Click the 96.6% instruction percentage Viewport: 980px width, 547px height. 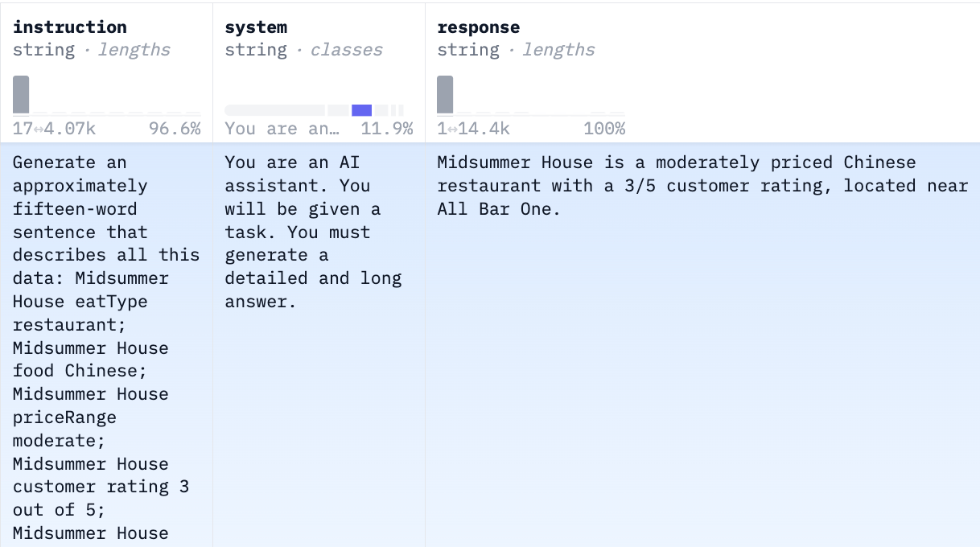(175, 129)
